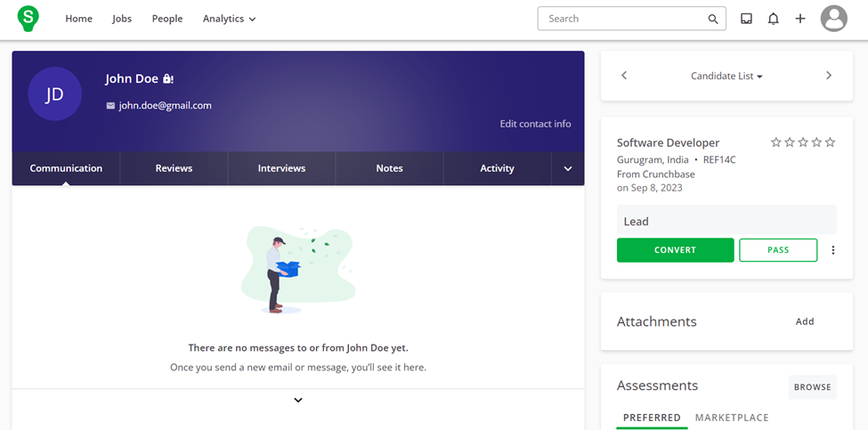This screenshot has height=430, width=868.
Task: Click the JD avatar circle
Action: click(55, 94)
